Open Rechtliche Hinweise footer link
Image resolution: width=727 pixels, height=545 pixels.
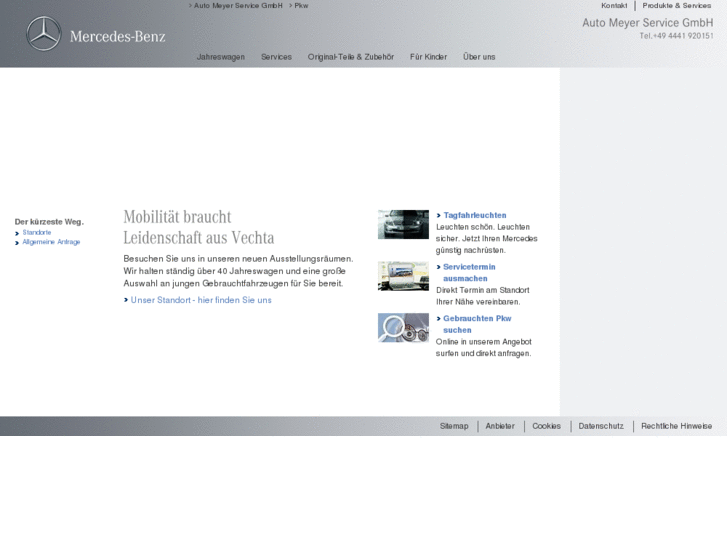coord(676,426)
